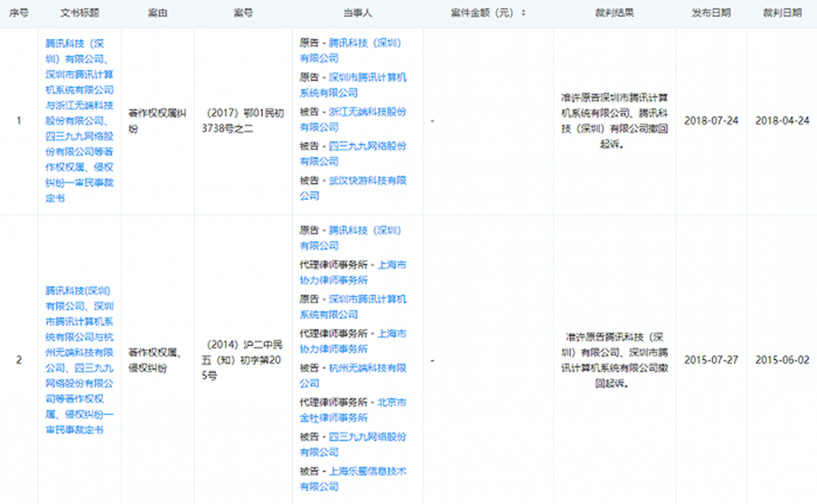
Task: Click the 2015-07-27 publish date cell
Action: (x=711, y=360)
